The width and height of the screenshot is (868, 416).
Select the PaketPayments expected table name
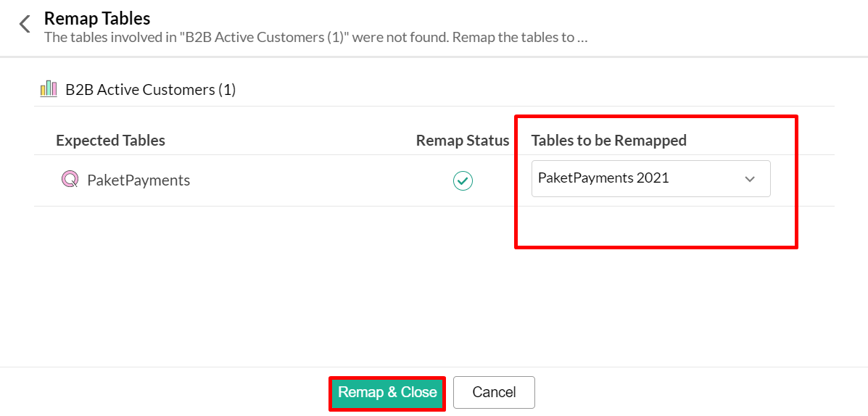tap(139, 180)
